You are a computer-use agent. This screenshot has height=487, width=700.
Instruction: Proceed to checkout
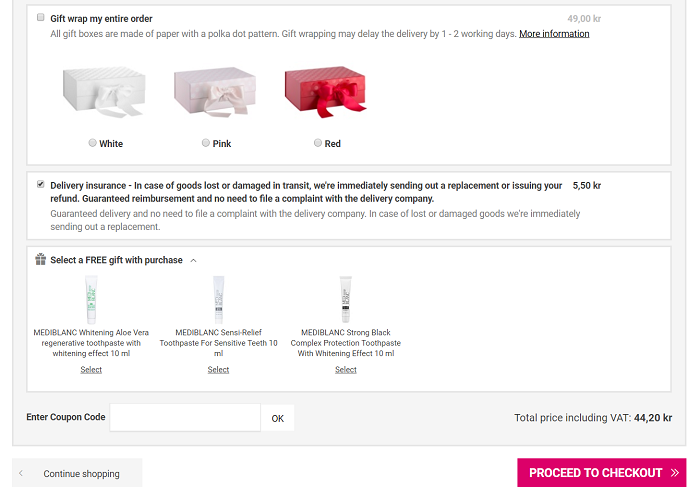coord(601,473)
